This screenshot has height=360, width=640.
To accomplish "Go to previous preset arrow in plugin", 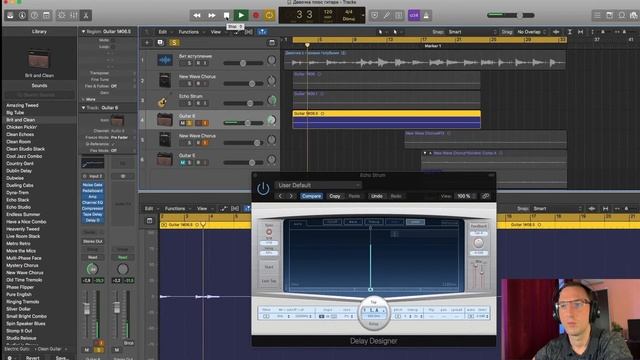I will [x=280, y=196].
